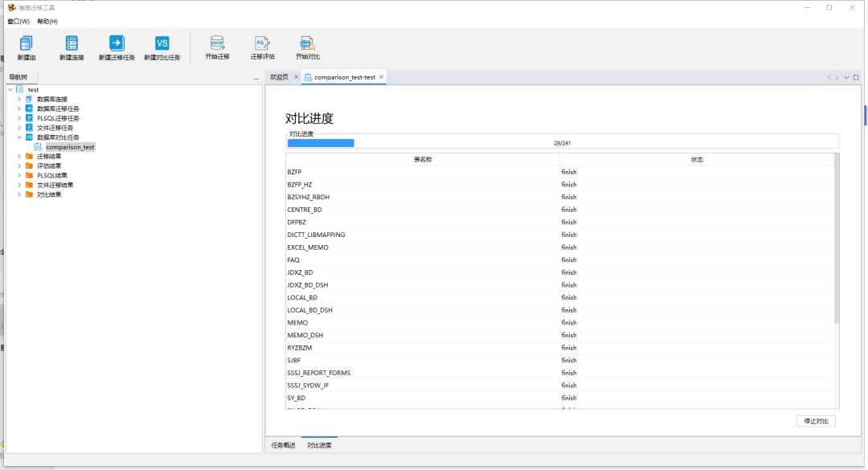Click the application logo in the title bar
The image size is (868, 470).
click(x=11, y=8)
